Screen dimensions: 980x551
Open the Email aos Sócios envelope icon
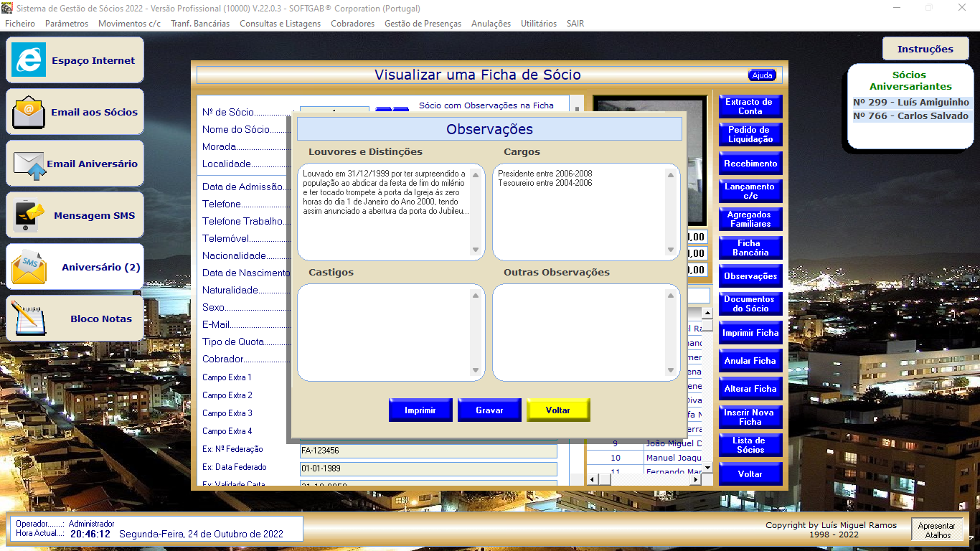(29, 112)
